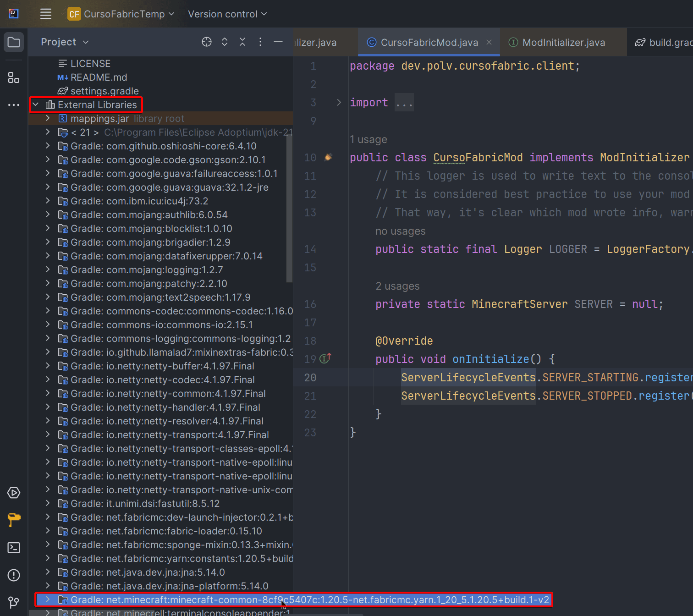Click the CursoFabricMod class name
The image size is (693, 616).
click(x=478, y=157)
